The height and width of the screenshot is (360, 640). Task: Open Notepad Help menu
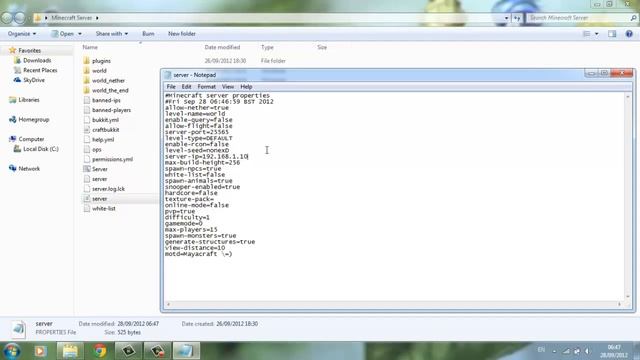[246, 87]
